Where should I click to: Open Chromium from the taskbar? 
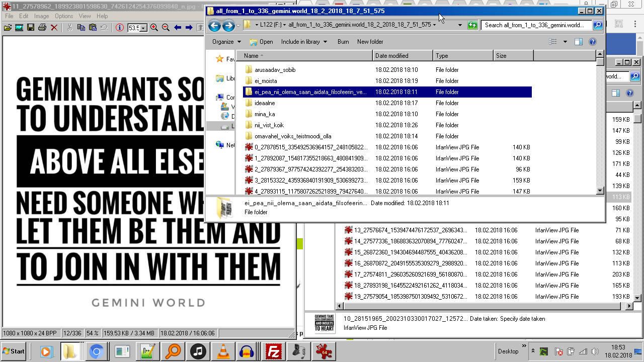coord(96,351)
